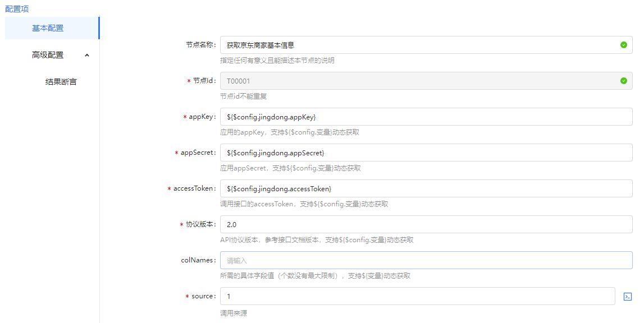The width and height of the screenshot is (644, 323).
Task: Place cursor in accessToken field
Action: point(426,188)
